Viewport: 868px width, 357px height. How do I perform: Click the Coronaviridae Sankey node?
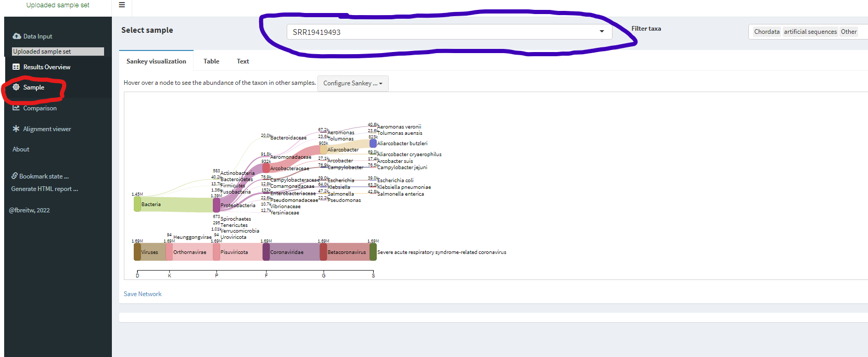click(x=266, y=252)
